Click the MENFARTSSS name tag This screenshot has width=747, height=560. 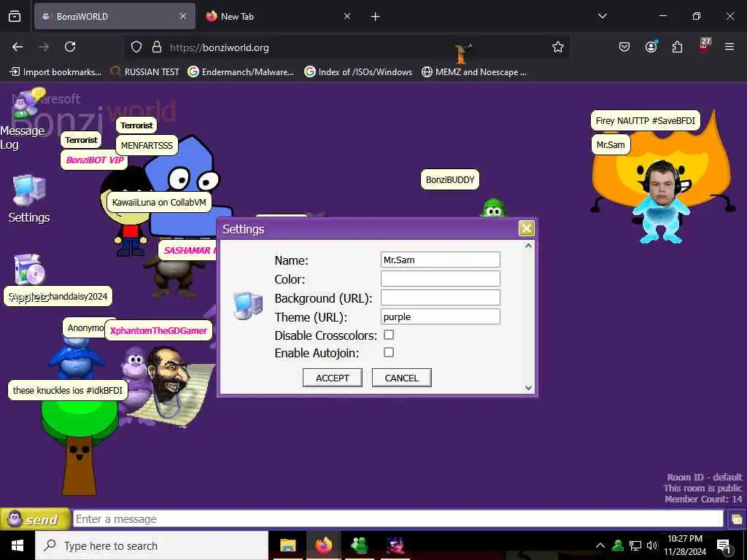(x=147, y=146)
